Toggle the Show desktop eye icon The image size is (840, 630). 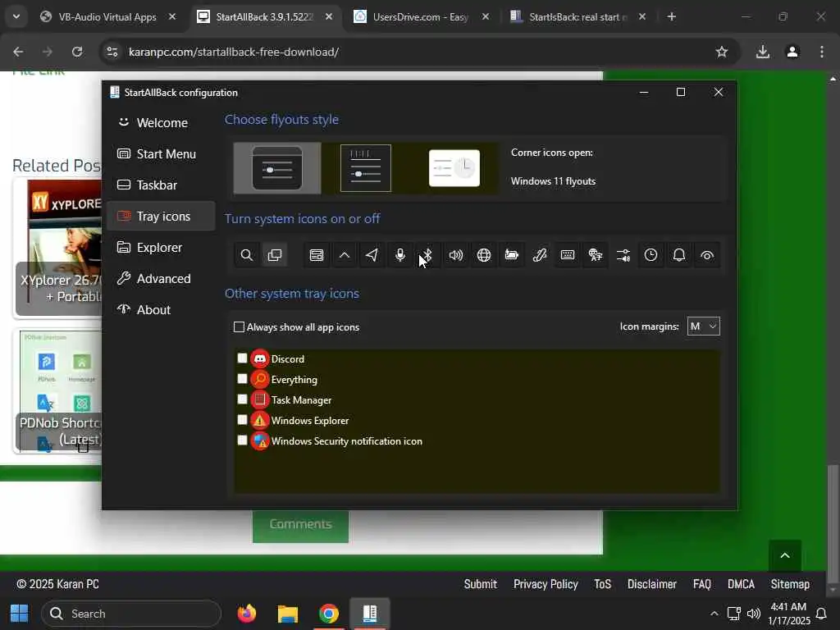[x=706, y=255]
